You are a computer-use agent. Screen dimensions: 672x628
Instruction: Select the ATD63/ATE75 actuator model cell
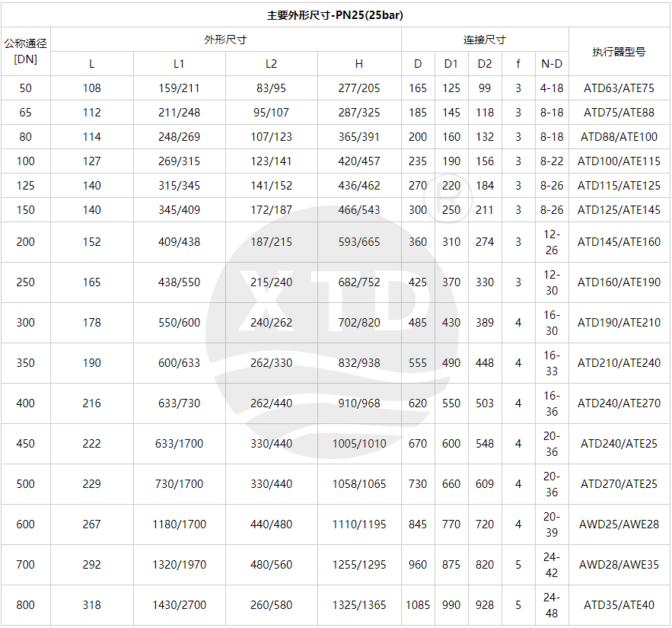coord(619,88)
